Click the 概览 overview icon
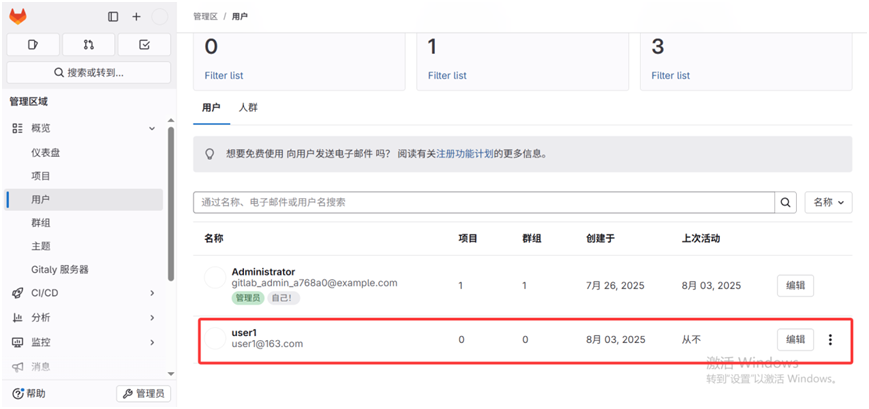 pos(18,128)
